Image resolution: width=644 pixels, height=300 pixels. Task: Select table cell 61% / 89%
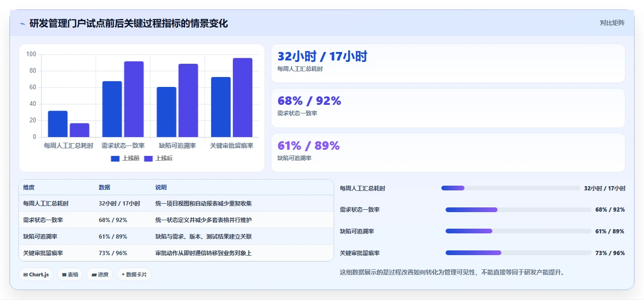click(x=113, y=237)
